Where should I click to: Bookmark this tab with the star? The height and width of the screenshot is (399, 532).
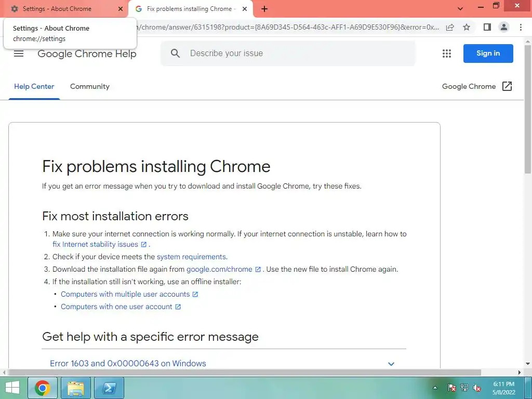click(467, 27)
